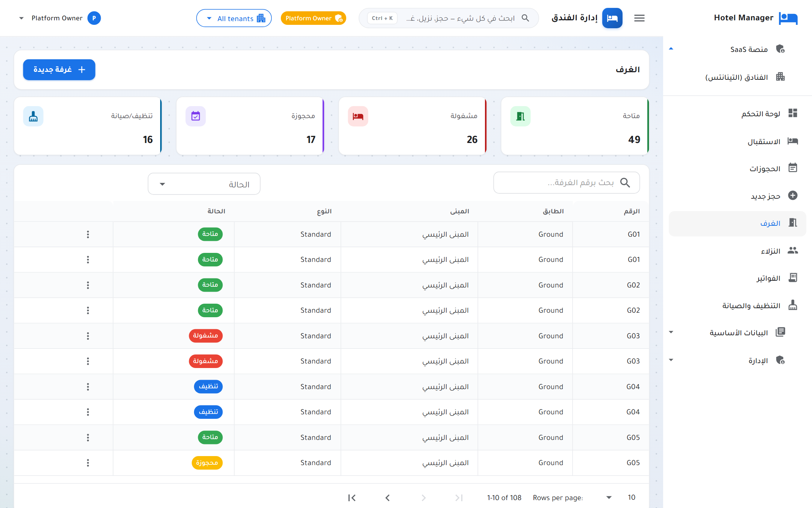Click the غرفة جديدة new room button
This screenshot has width=812, height=508.
pyautogui.click(x=59, y=70)
